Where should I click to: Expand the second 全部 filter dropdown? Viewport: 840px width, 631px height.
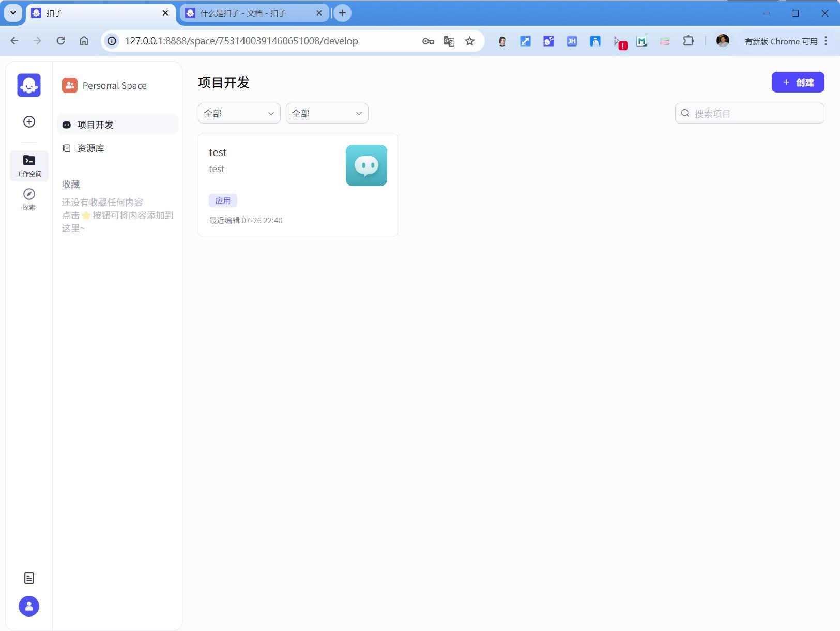pos(327,113)
